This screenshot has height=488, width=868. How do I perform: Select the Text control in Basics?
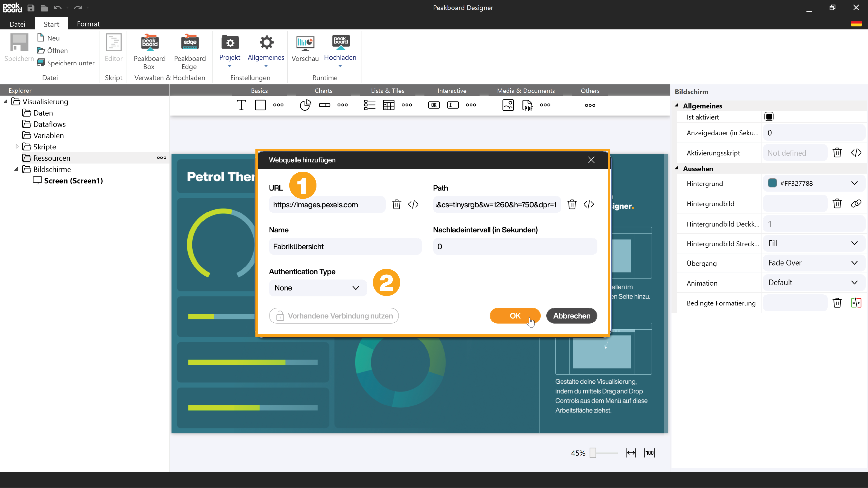click(x=241, y=105)
